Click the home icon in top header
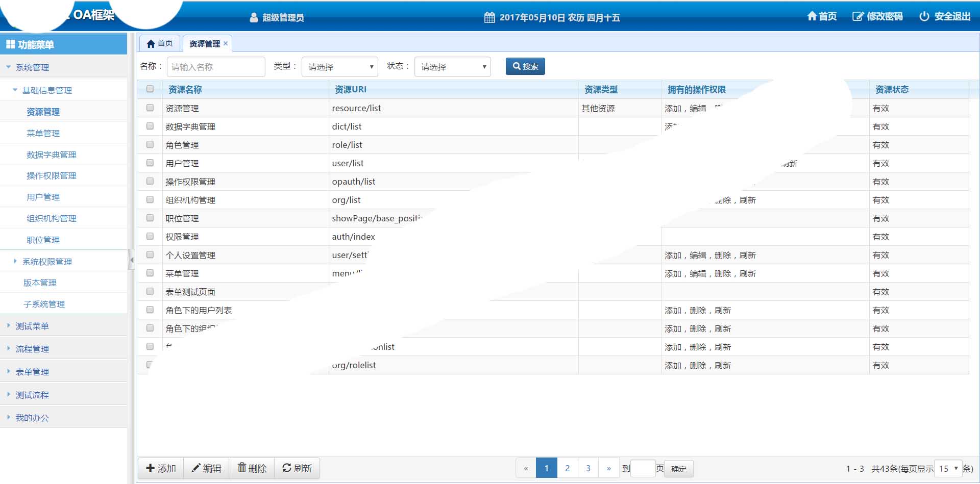 [812, 16]
